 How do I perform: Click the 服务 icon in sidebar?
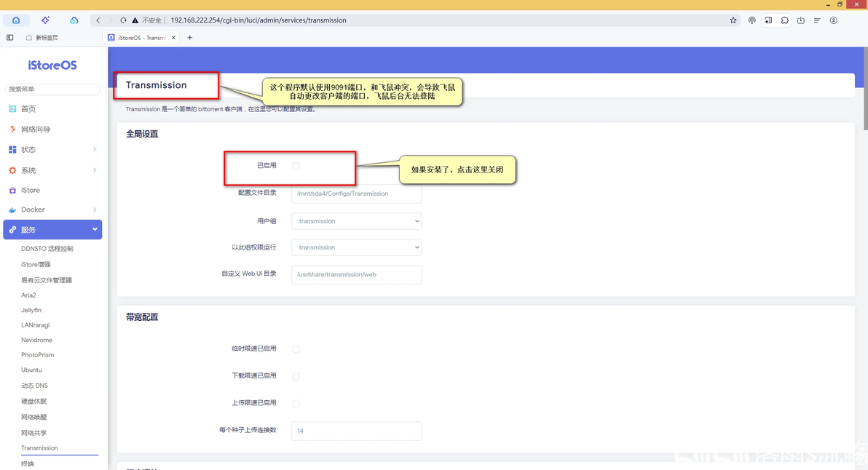click(x=12, y=229)
